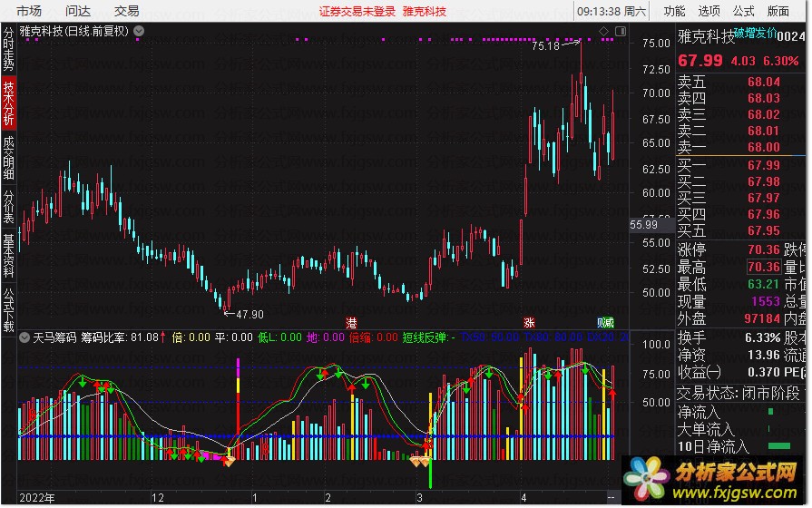Open the 选项 menu
The image size is (812, 508).
click(709, 11)
